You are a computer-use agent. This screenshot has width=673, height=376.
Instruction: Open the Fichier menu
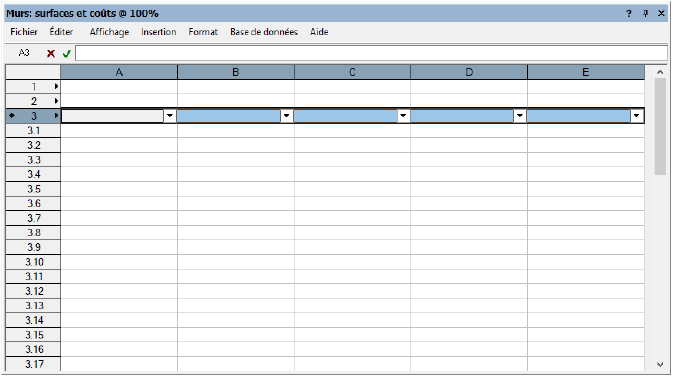pos(24,32)
